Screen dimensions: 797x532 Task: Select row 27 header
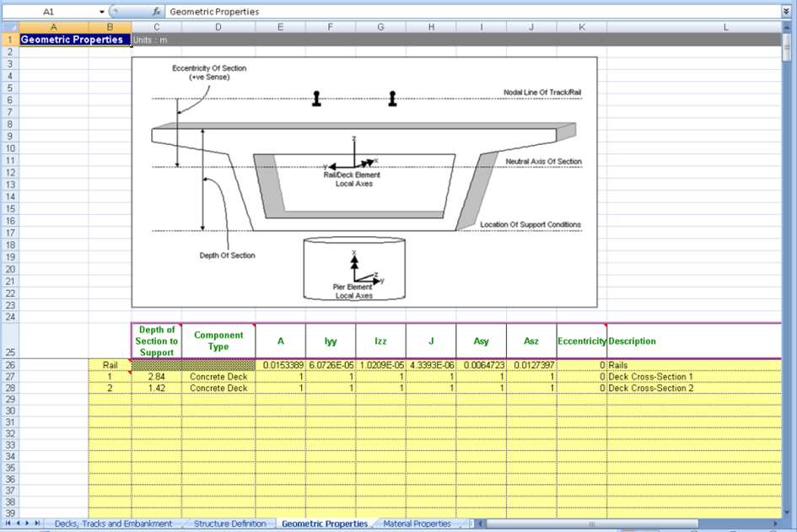9,377
